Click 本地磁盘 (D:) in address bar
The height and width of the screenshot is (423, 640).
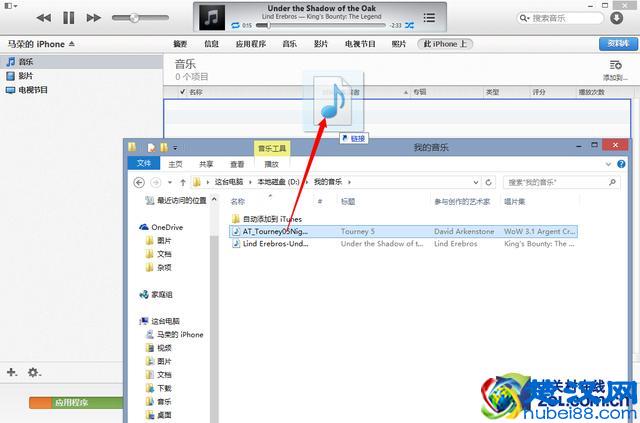278,182
